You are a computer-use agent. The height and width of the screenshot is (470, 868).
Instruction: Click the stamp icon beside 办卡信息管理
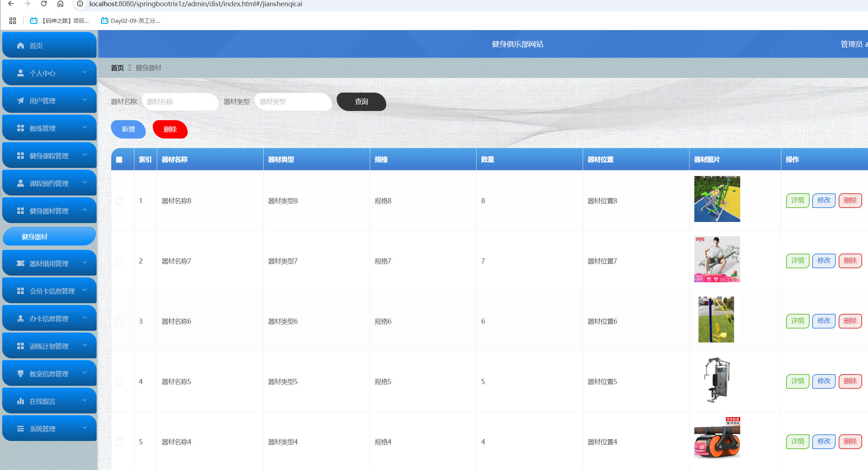click(21, 319)
